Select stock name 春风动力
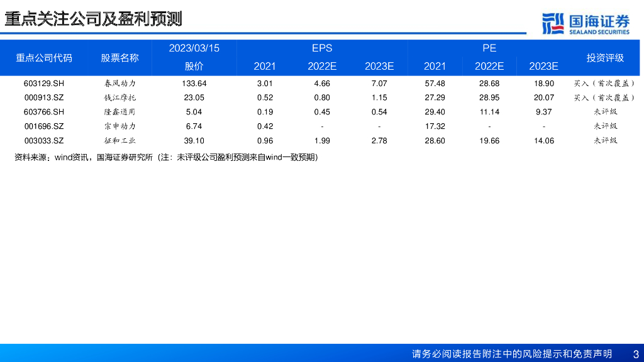The image size is (644, 362). click(119, 84)
